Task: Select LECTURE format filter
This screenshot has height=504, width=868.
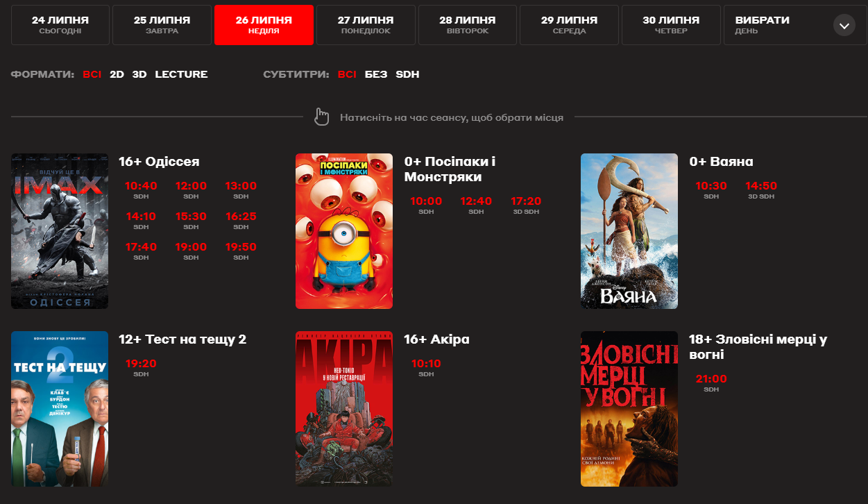Action: point(181,74)
